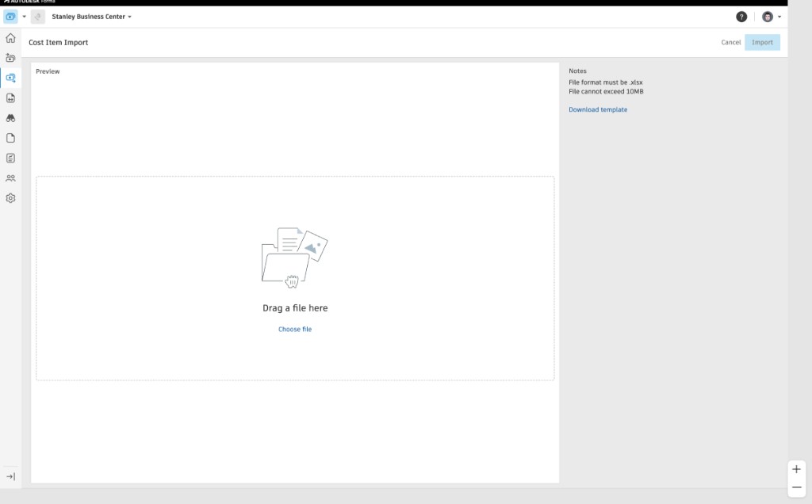Click the Help question mark icon
Image resolution: width=812 pixels, height=504 pixels.
(741, 17)
